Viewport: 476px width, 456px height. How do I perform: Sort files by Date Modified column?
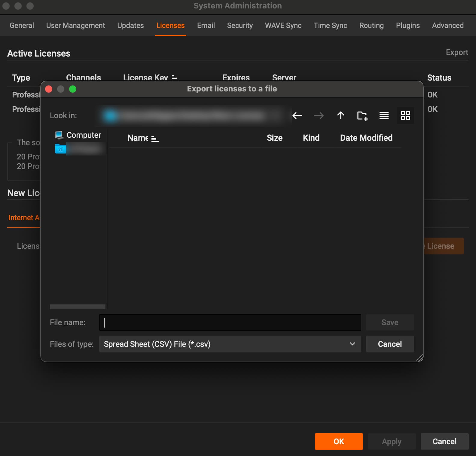pyautogui.click(x=366, y=138)
